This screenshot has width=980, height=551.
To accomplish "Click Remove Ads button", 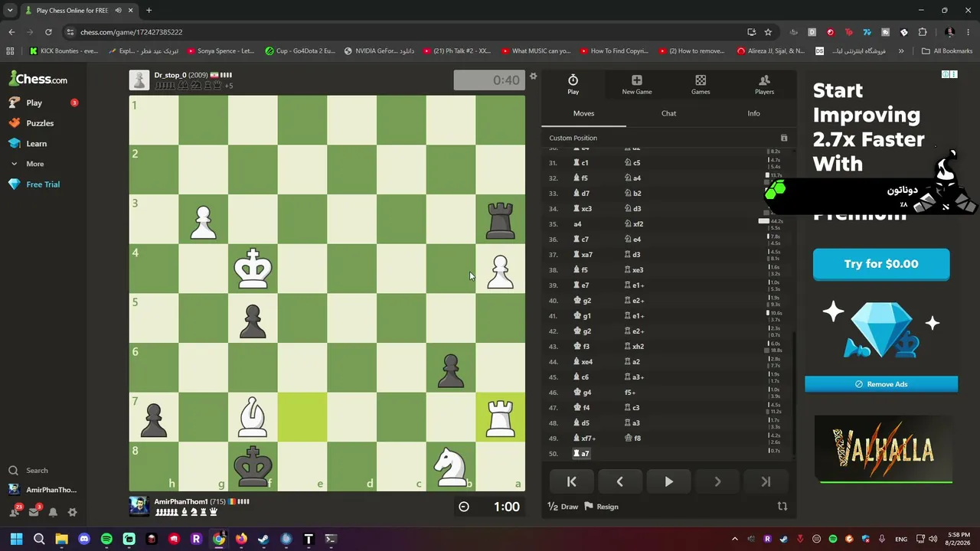I will point(881,384).
